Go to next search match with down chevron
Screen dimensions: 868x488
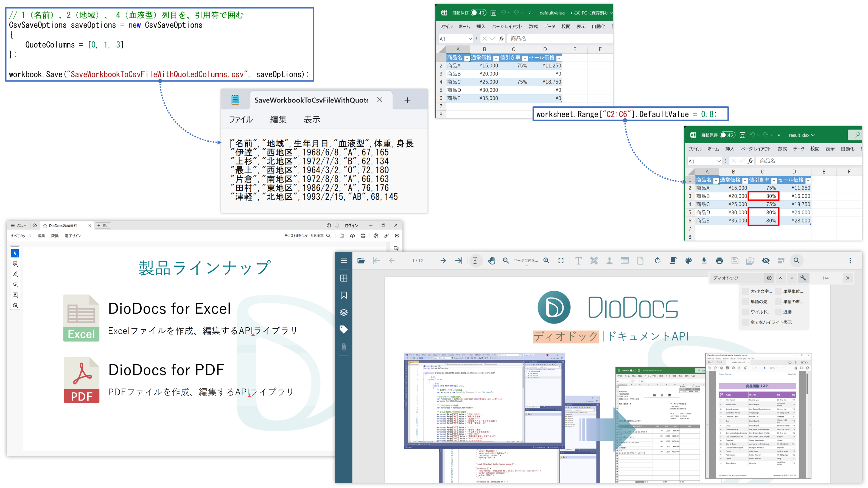click(x=792, y=278)
